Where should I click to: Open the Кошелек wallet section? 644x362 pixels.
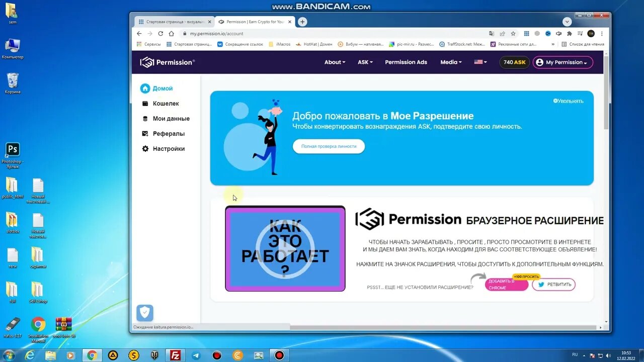tap(160, 104)
